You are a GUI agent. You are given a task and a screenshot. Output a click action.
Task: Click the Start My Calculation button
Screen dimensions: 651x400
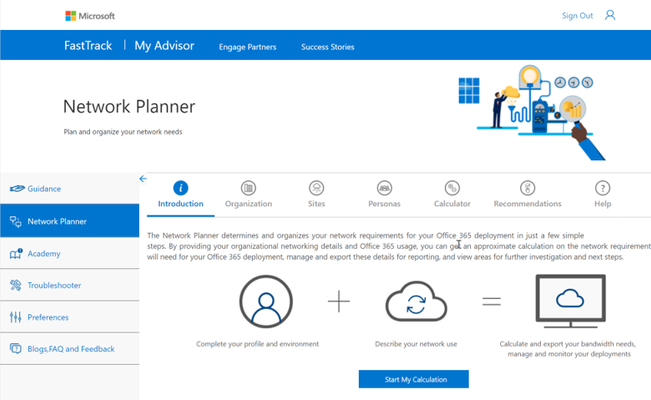pyautogui.click(x=414, y=379)
